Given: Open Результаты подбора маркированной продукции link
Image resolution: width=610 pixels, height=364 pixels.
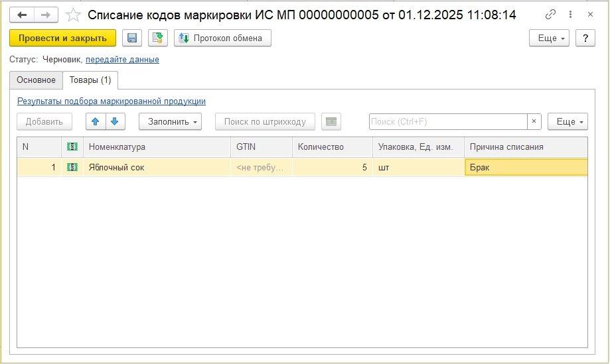Looking at the screenshot, I should pos(112,101).
